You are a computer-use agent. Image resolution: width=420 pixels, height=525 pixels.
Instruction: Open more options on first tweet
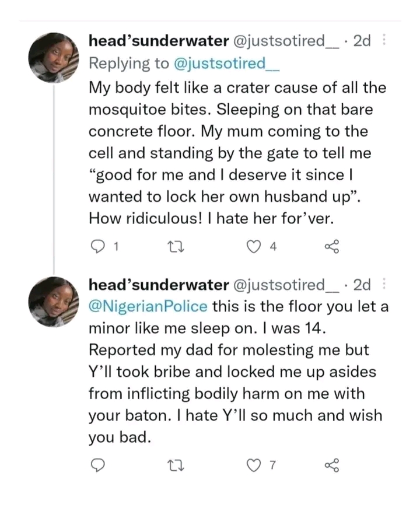pyautogui.click(x=383, y=41)
